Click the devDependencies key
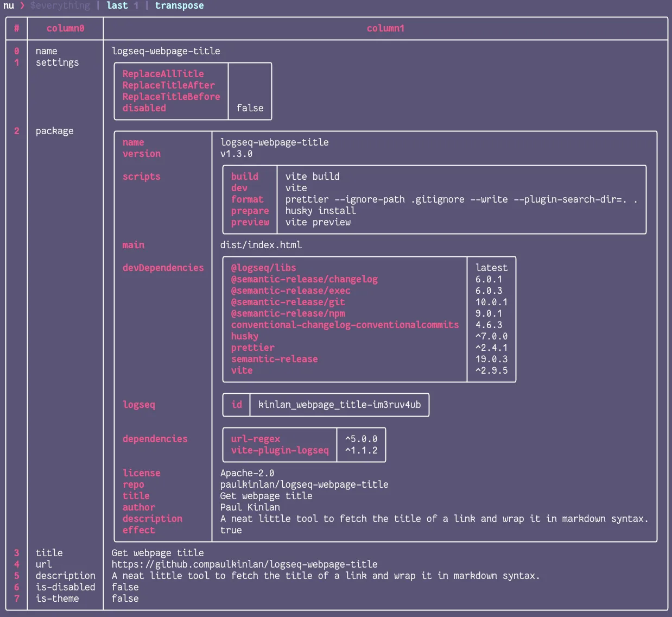The width and height of the screenshot is (672, 617). 163,268
